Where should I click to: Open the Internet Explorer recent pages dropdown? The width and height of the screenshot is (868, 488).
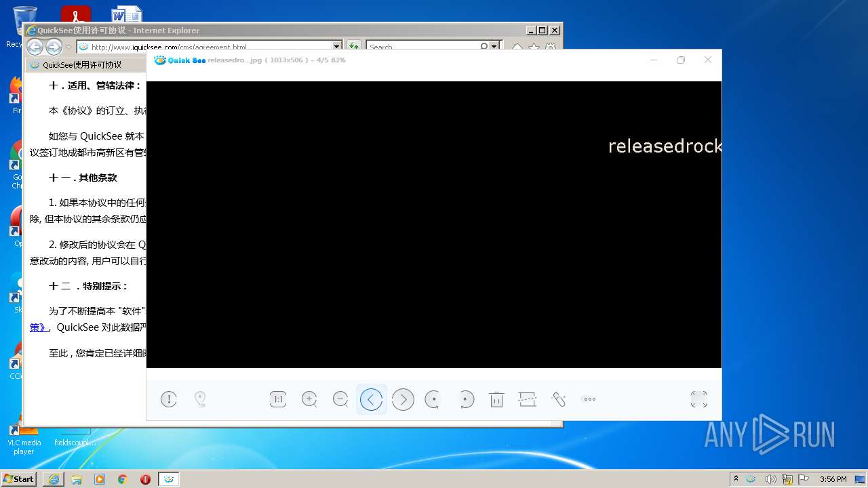(68, 47)
